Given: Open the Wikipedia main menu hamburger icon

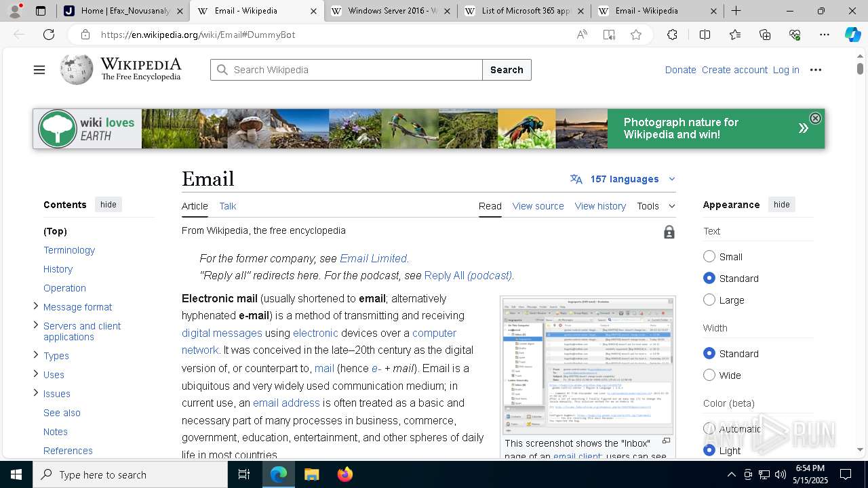Looking at the screenshot, I should 39,70.
